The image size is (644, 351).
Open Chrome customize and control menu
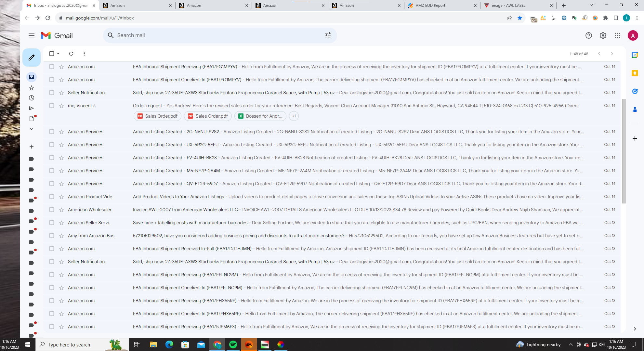coord(637,18)
